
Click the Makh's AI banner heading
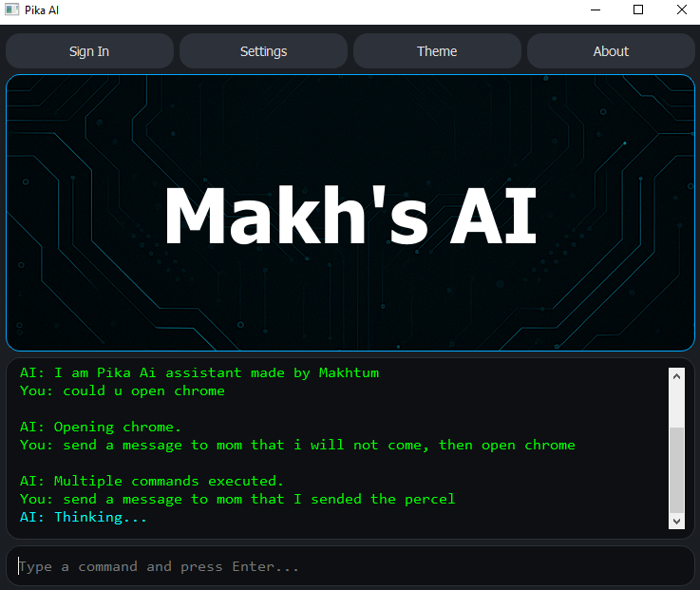pos(350,216)
